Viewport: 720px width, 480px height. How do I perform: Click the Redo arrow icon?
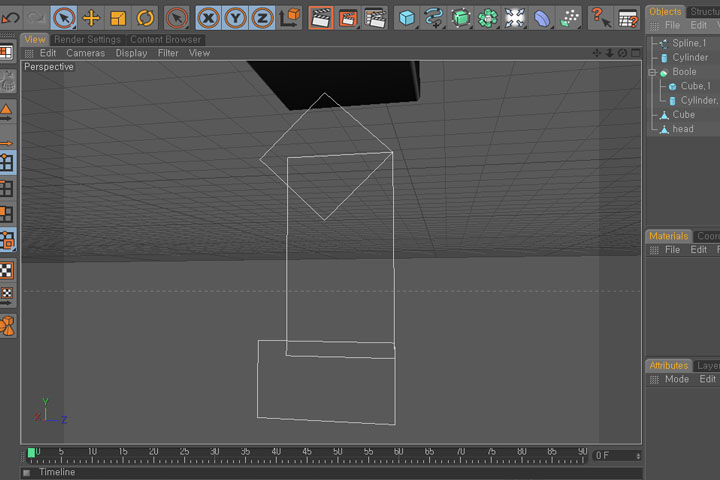coord(35,18)
